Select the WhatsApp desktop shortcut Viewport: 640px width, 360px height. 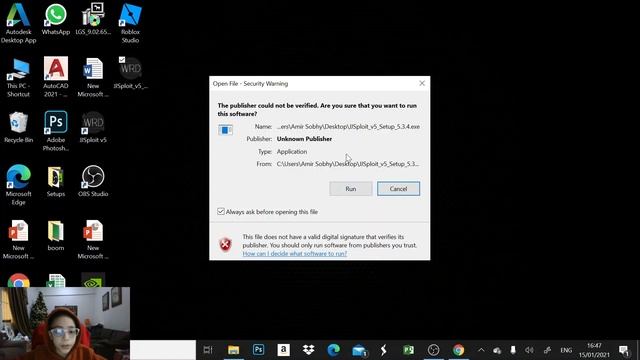(56, 20)
